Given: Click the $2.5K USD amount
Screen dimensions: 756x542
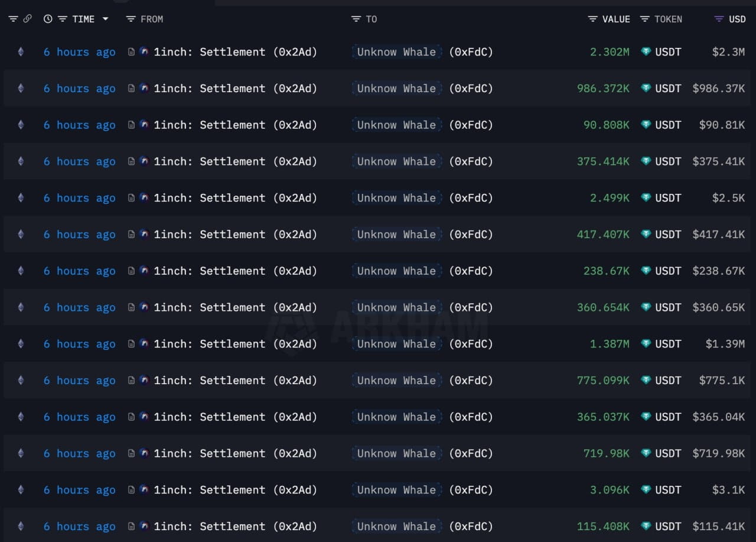Looking at the screenshot, I should [728, 198].
